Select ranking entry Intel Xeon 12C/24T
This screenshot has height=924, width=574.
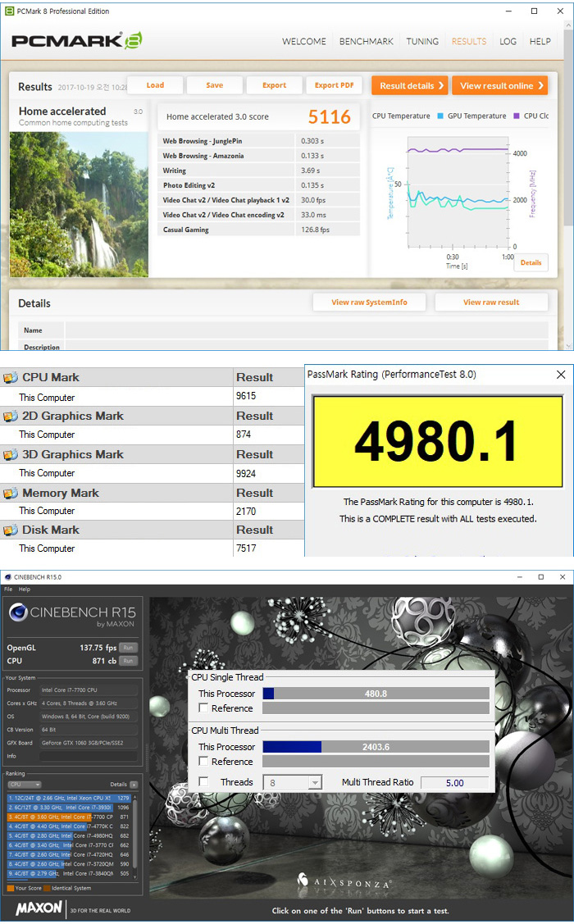[68, 798]
